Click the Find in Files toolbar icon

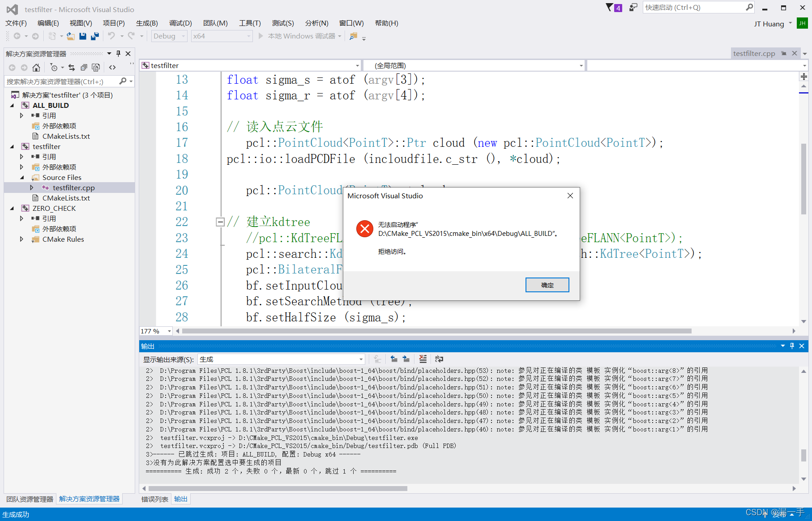pyautogui.click(x=354, y=36)
